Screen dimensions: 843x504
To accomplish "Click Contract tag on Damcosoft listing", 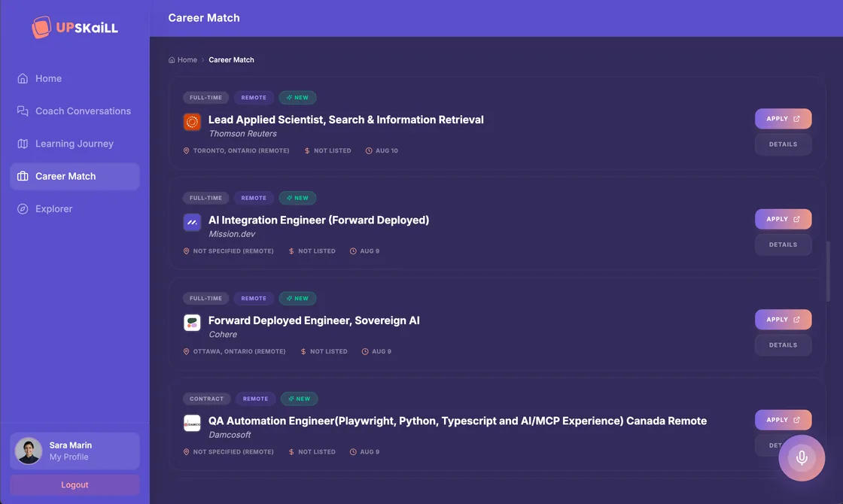I will (x=206, y=399).
